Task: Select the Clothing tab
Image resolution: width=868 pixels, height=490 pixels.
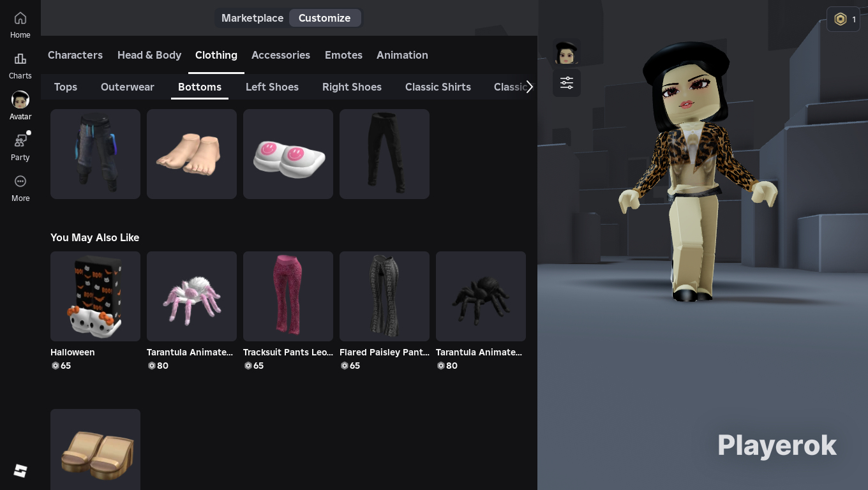Action: coord(216,55)
